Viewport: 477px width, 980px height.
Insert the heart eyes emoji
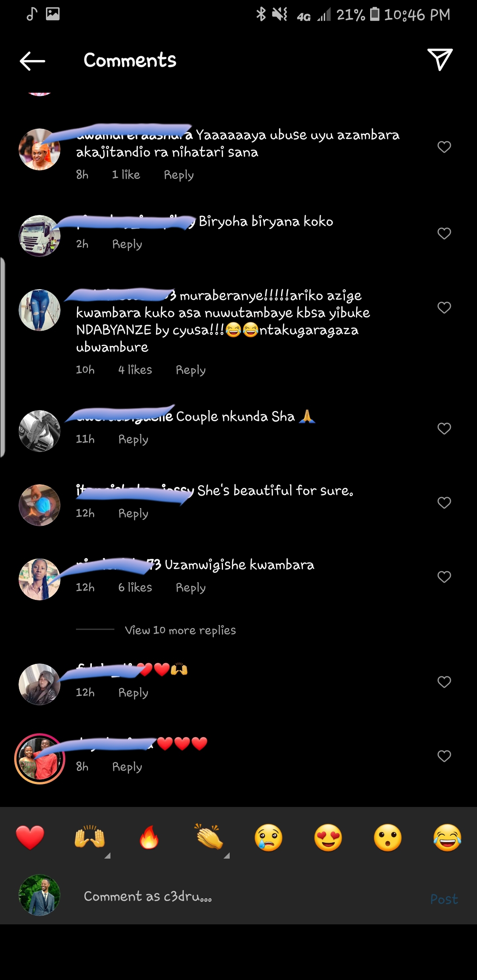(328, 837)
